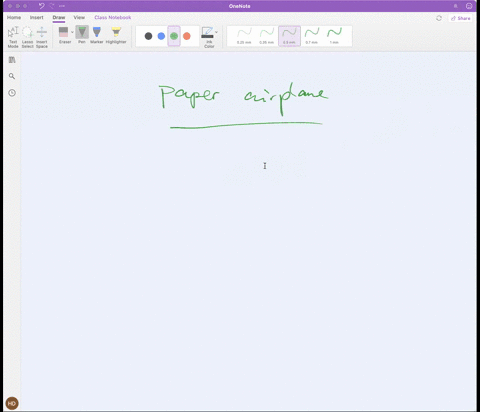This screenshot has height=412, width=480.
Task: Select the Pen tool
Action: tap(82, 35)
